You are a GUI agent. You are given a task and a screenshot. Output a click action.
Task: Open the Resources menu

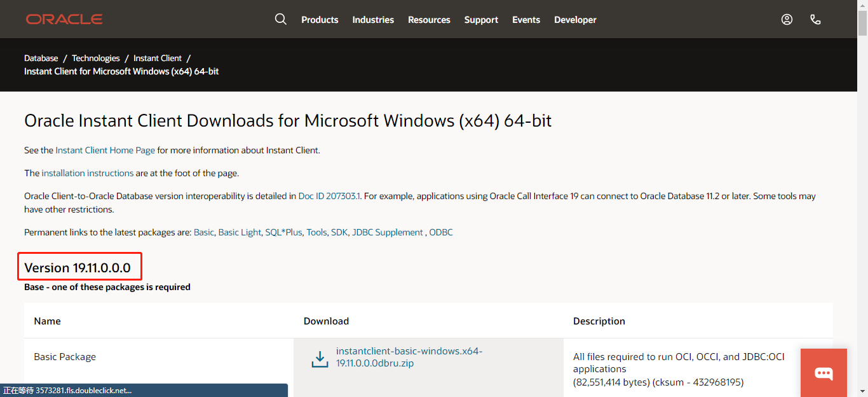point(429,20)
